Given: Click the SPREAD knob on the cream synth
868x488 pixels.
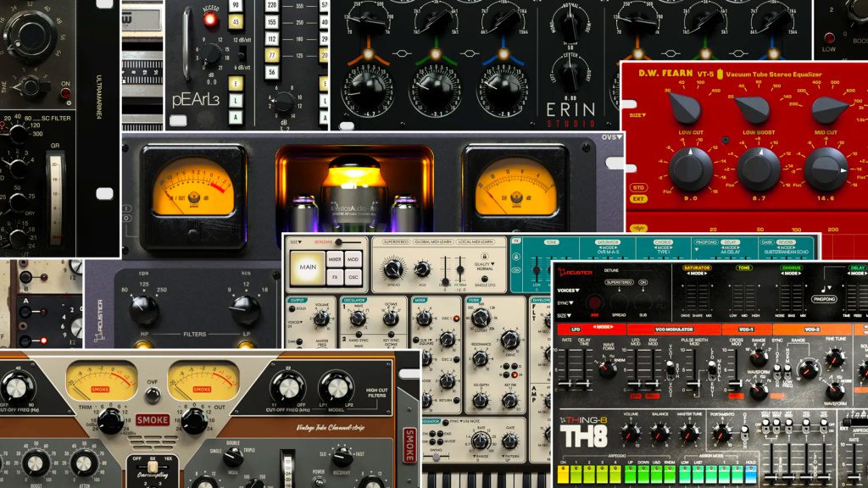Looking at the screenshot, I should click(x=393, y=268).
